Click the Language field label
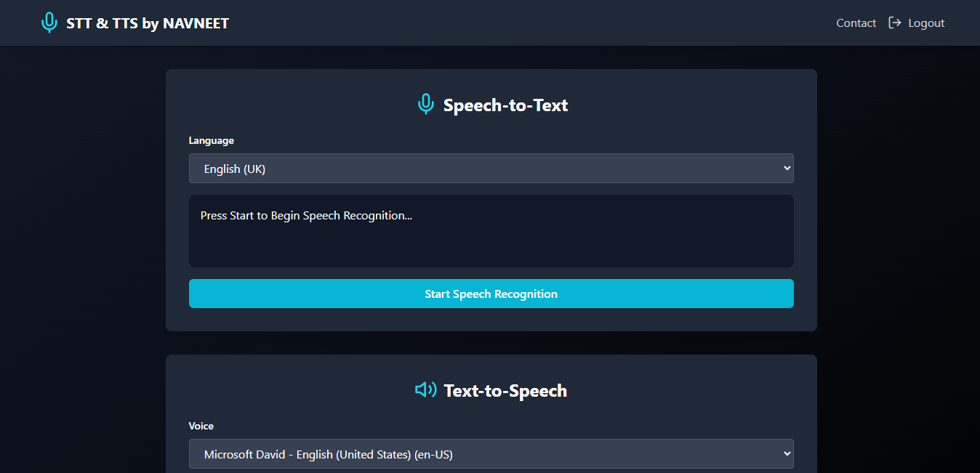 pos(212,141)
